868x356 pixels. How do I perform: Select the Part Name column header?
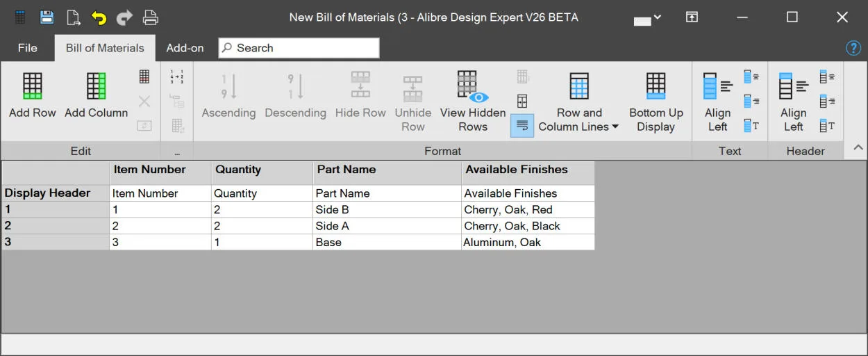[x=387, y=173]
